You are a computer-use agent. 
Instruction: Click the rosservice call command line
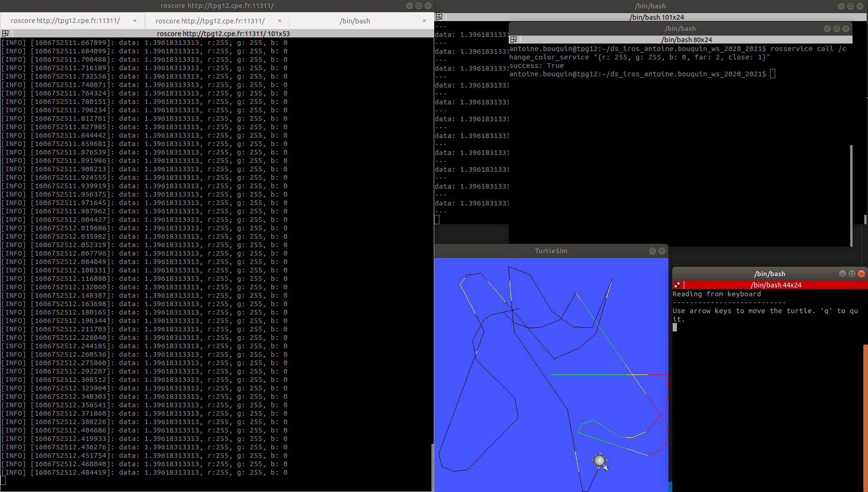[678, 53]
